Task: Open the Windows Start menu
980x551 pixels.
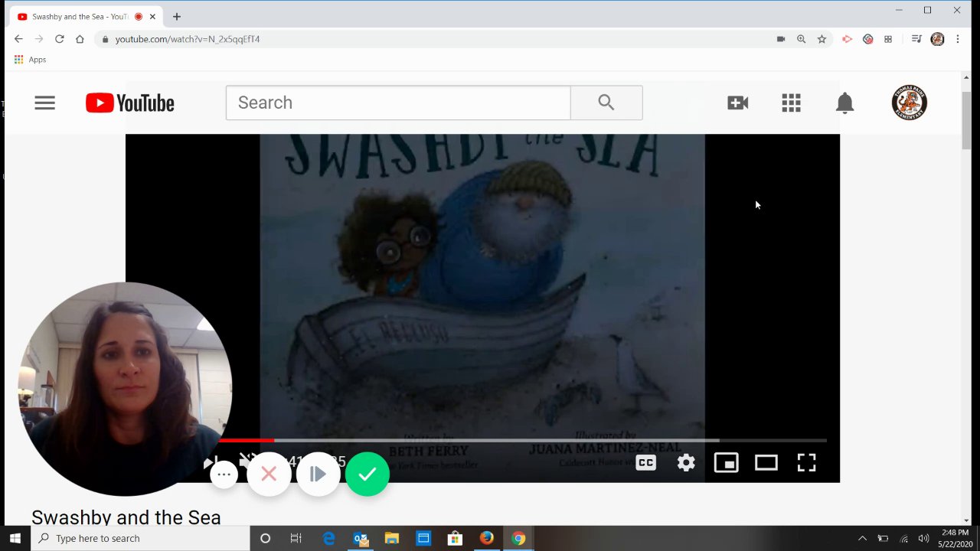Action: [x=15, y=539]
